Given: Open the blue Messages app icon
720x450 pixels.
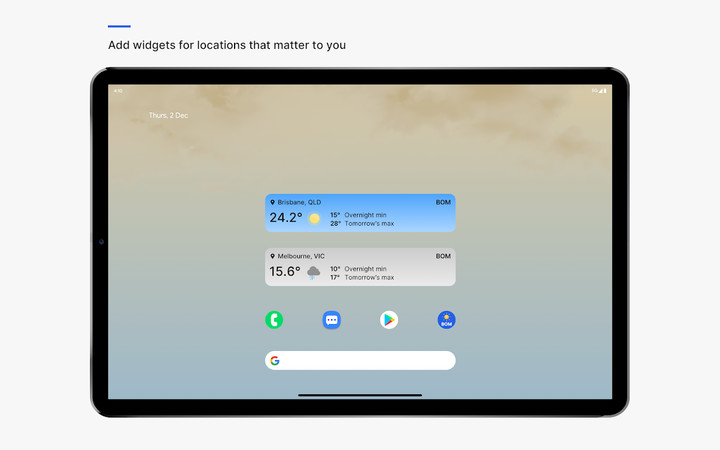Looking at the screenshot, I should coord(332,320).
